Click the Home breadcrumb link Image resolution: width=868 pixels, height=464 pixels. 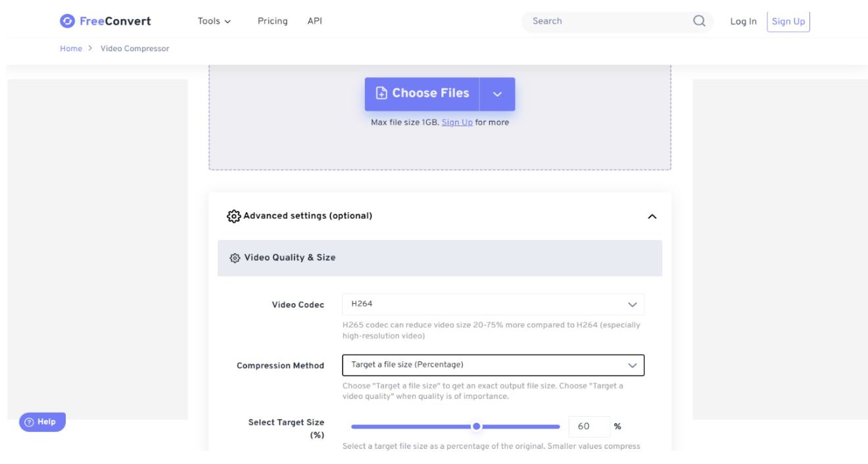(71, 49)
